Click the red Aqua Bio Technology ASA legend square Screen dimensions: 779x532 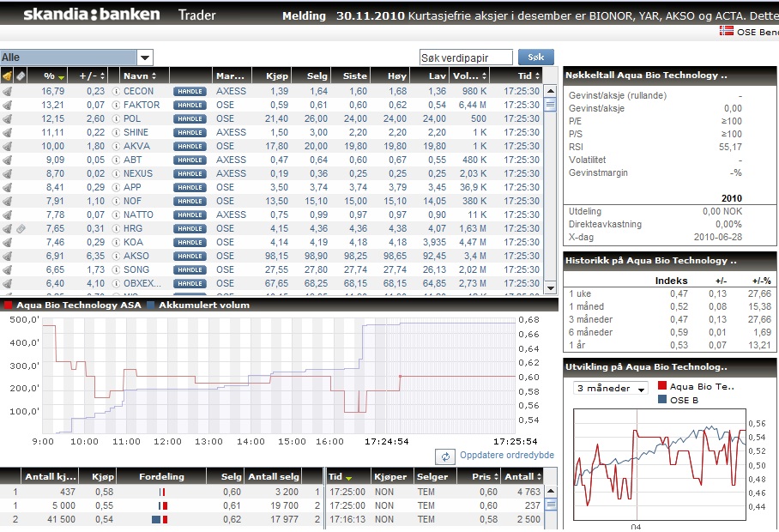pyautogui.click(x=8, y=305)
